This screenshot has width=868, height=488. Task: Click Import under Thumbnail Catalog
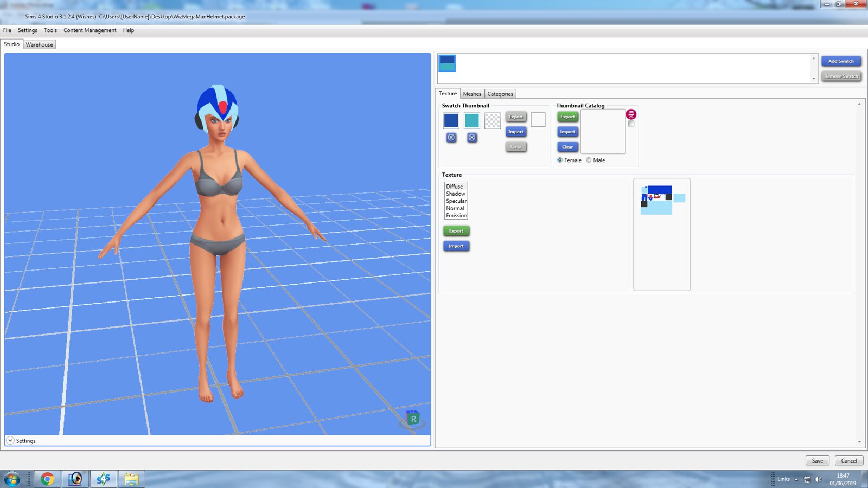(567, 132)
